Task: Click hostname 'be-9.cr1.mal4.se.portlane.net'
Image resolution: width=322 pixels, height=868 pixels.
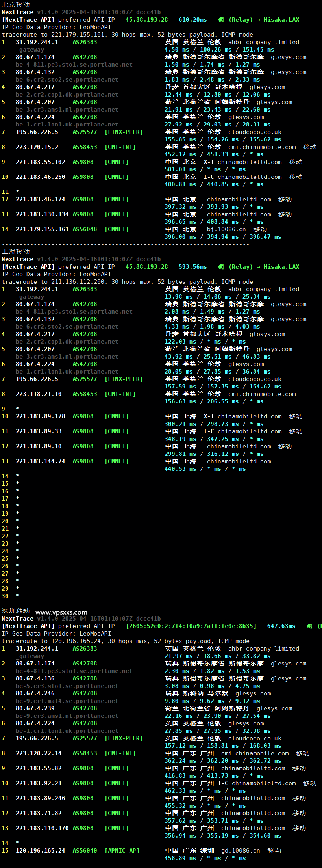Action: tap(67, 701)
